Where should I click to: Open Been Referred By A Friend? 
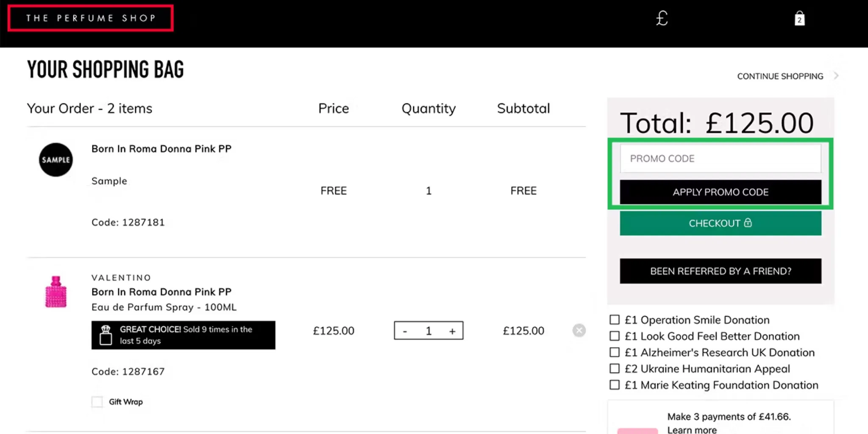(720, 271)
